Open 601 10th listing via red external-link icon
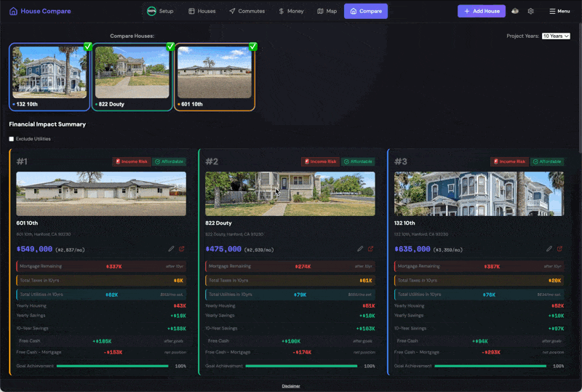582x392 pixels. (182, 249)
